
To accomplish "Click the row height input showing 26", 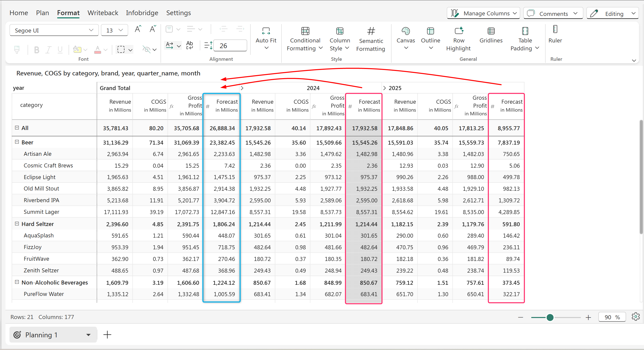I will coord(230,46).
